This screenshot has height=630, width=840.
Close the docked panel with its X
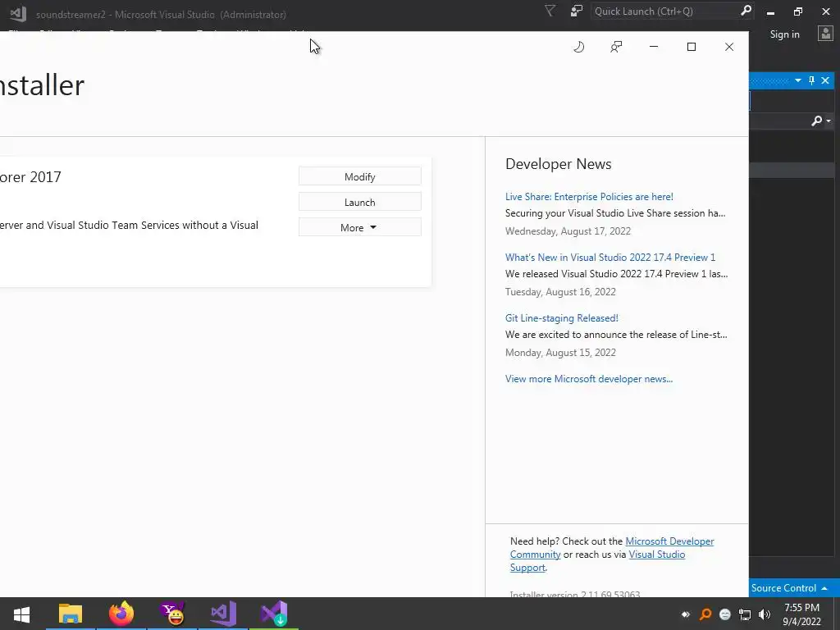point(825,80)
